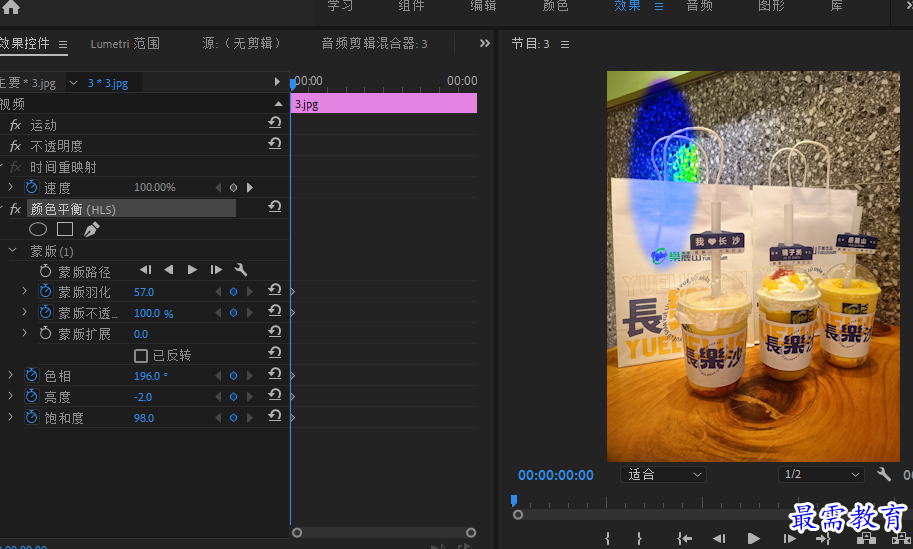Expand the 蒙版羽化 property

pos(24,291)
